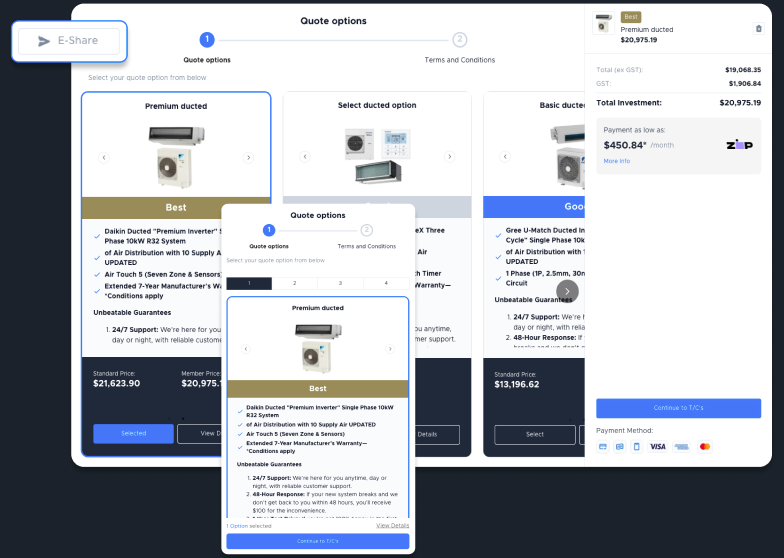784x558 pixels.
Task: Select the Mastercard payment icon
Action: click(705, 446)
